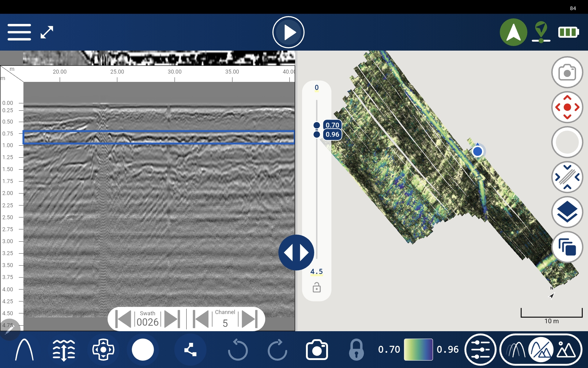Go to next swath
The height and width of the screenshot is (368, 588).
(x=172, y=319)
